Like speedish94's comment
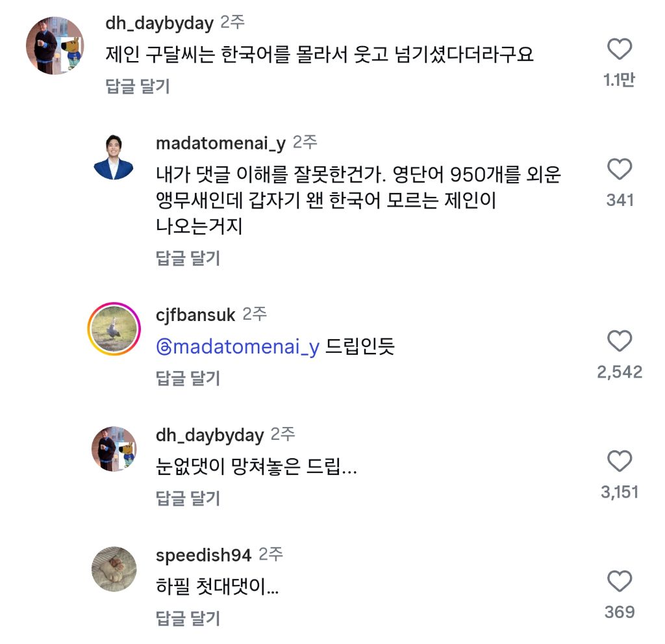Screen dimensions: 665x644 point(619,581)
